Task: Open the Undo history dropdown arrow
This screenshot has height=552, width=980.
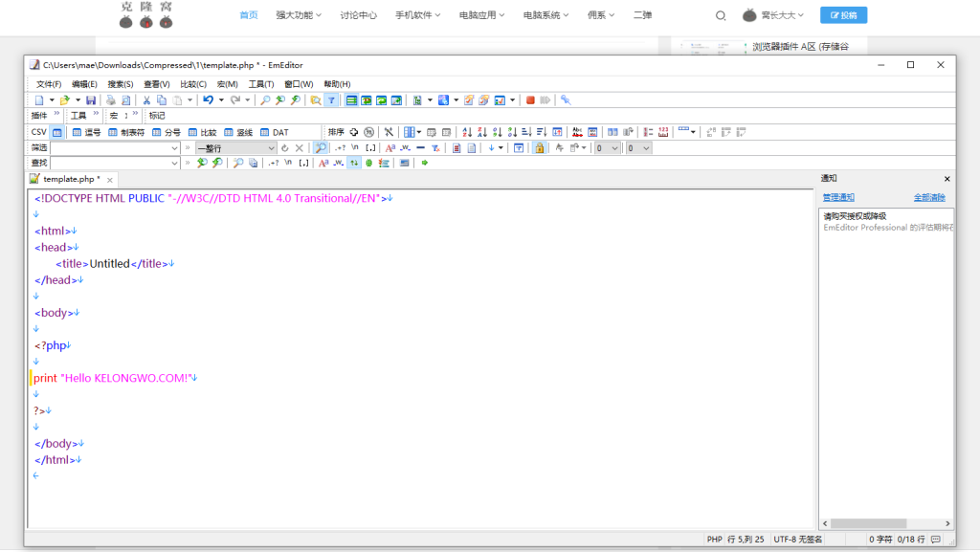Action: 221,99
